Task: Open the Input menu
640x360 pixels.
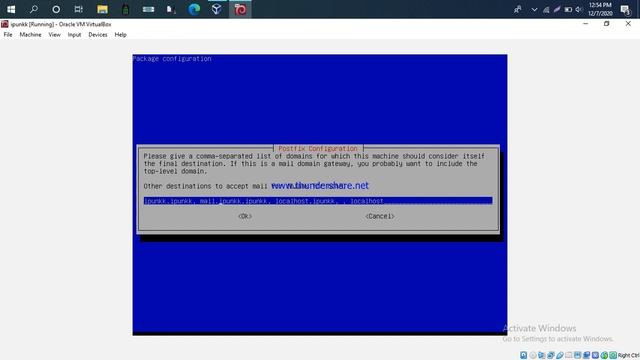Action: 74,35
